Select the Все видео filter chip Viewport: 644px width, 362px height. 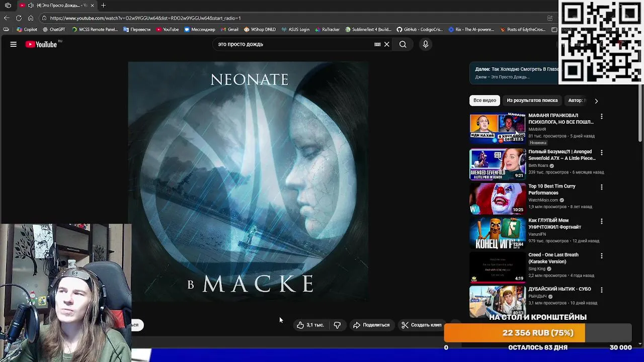(485, 101)
